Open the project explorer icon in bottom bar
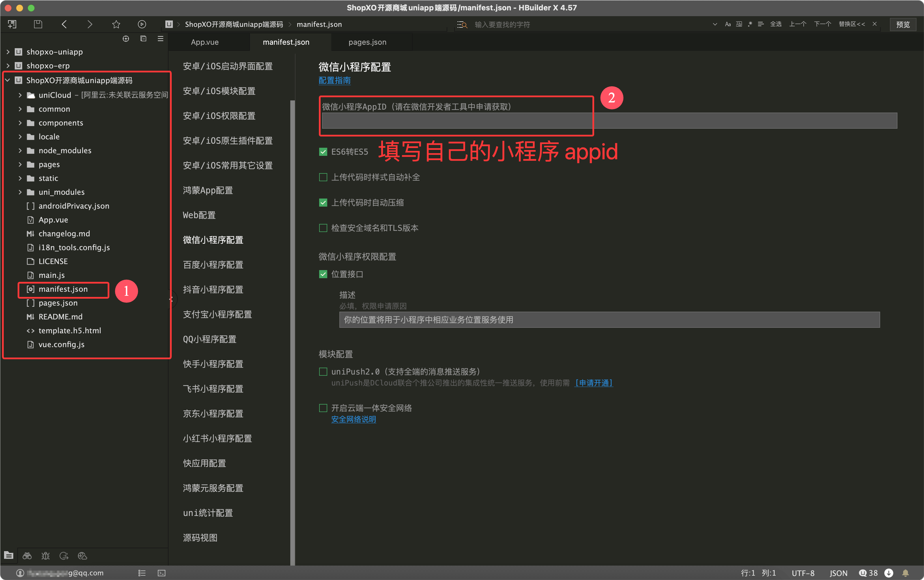924x580 pixels. [x=9, y=555]
